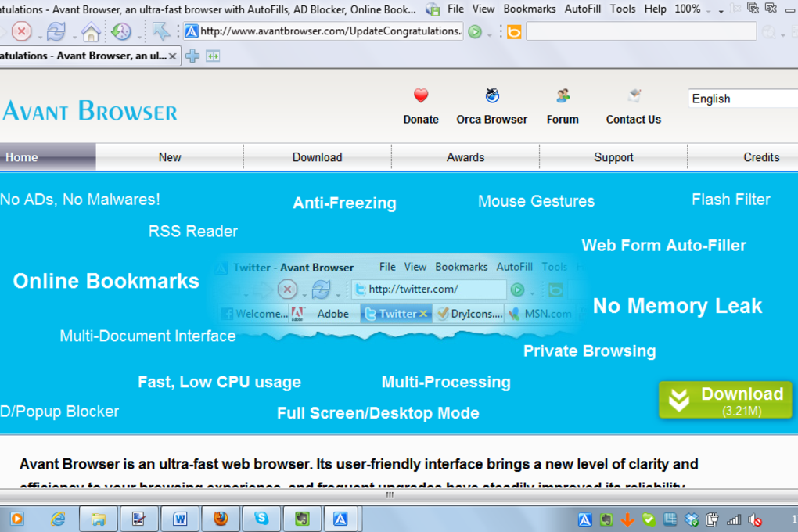Click the green Go button beside address bar

point(475,32)
